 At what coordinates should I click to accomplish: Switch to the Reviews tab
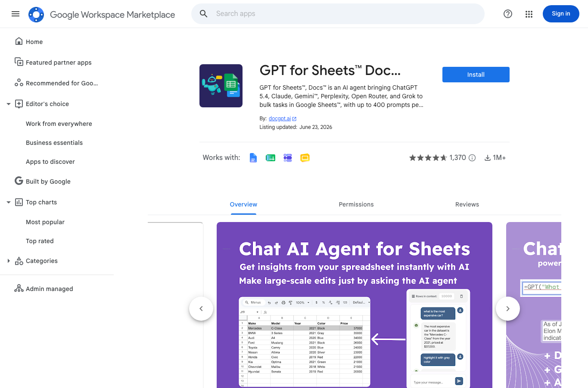(x=467, y=204)
